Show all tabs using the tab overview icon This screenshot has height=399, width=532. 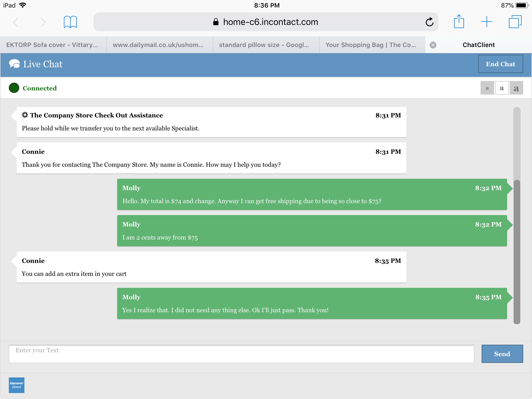pos(515,22)
